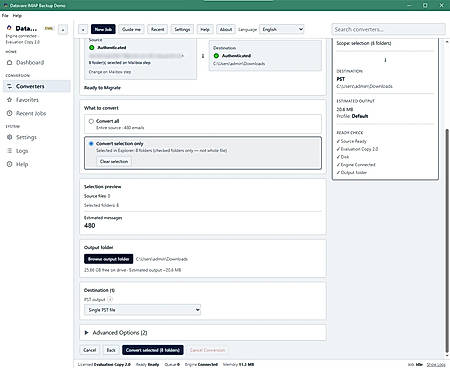Image resolution: width=450 pixels, height=368 pixels.
Task: Open the Language dropdown set to English
Action: click(282, 29)
